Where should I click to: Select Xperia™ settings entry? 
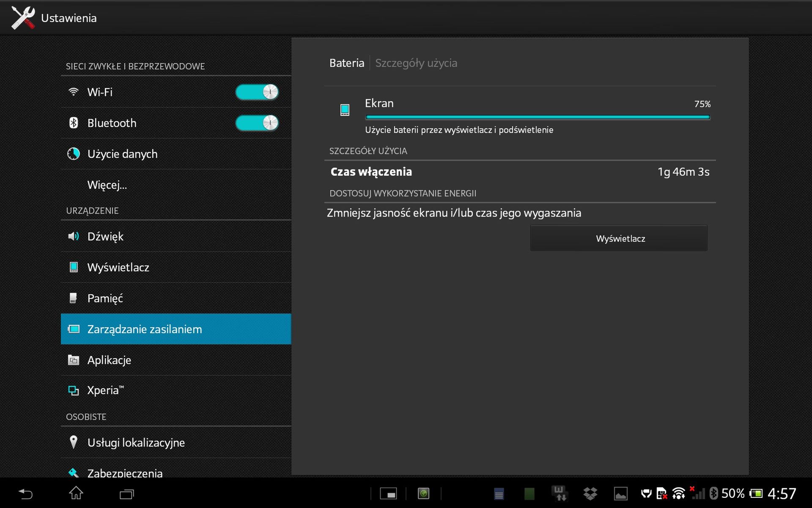[x=105, y=390]
